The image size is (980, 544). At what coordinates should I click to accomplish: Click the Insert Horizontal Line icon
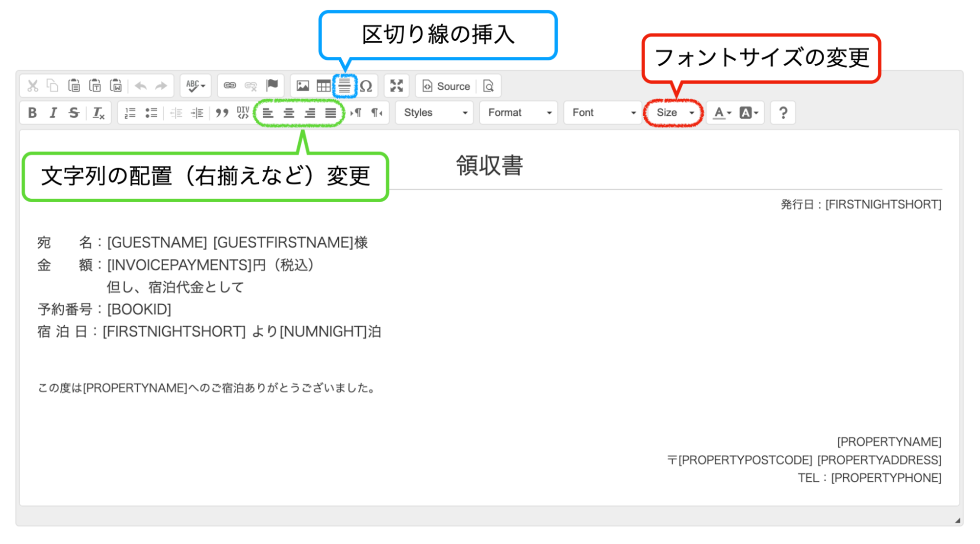click(345, 86)
